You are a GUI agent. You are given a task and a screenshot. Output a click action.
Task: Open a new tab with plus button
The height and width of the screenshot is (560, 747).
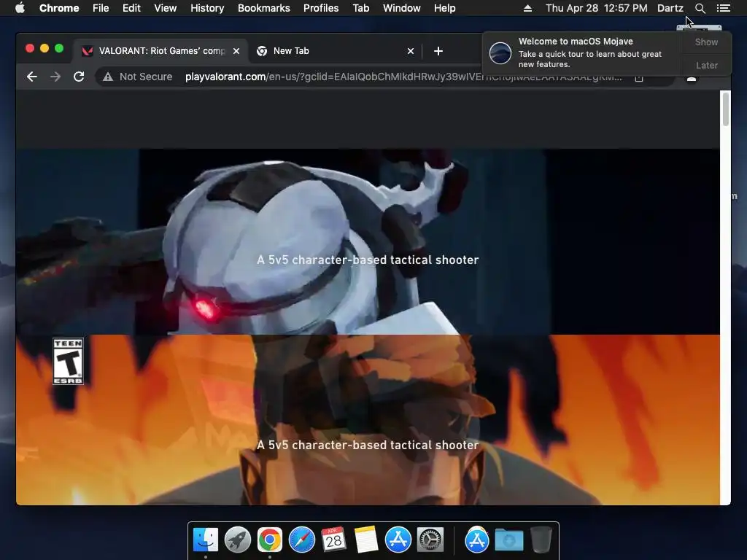click(438, 51)
